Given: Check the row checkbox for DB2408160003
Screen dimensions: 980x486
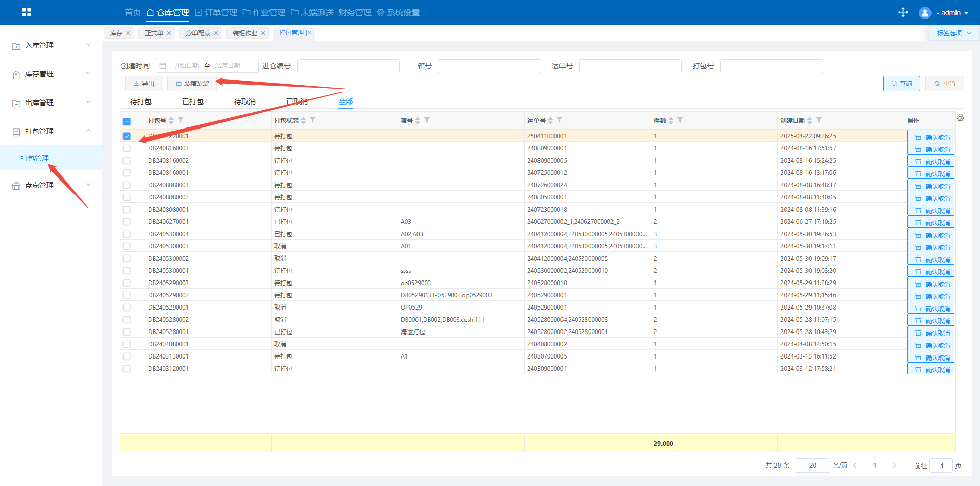Looking at the screenshot, I should pos(127,148).
